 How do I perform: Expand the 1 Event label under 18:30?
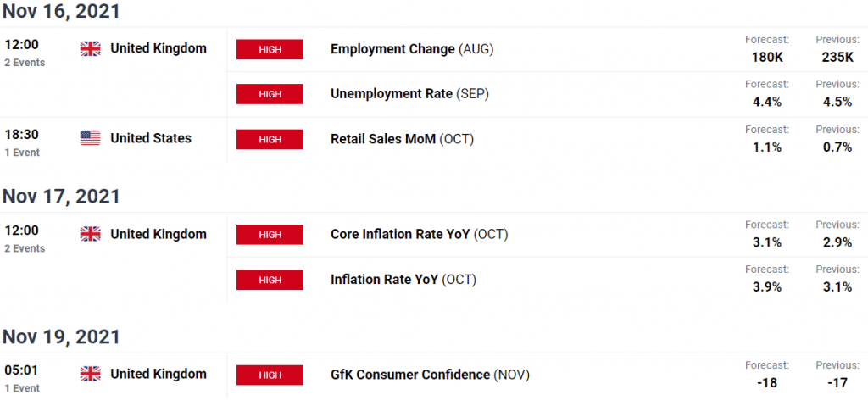23,153
